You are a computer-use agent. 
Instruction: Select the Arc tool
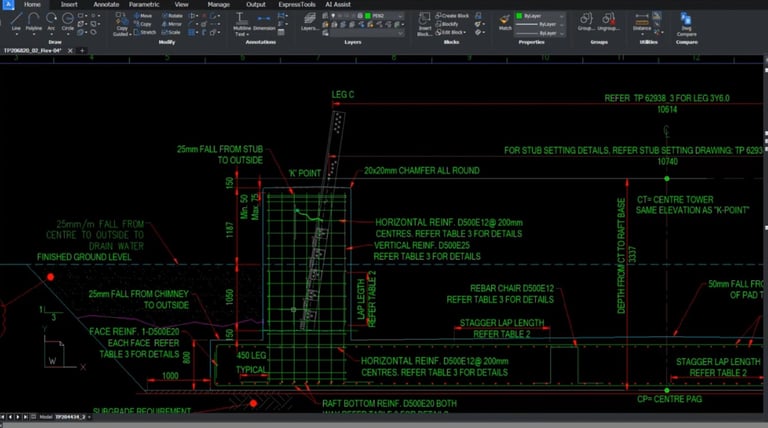[51, 20]
